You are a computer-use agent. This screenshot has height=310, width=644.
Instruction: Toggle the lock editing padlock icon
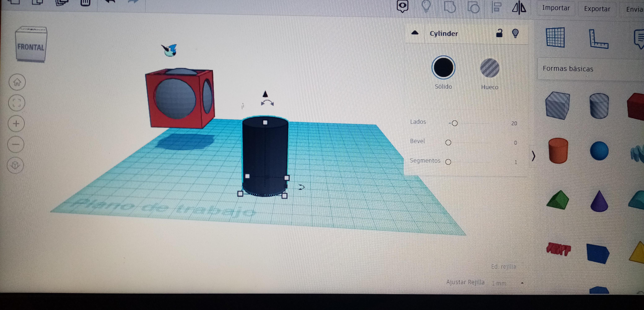499,33
